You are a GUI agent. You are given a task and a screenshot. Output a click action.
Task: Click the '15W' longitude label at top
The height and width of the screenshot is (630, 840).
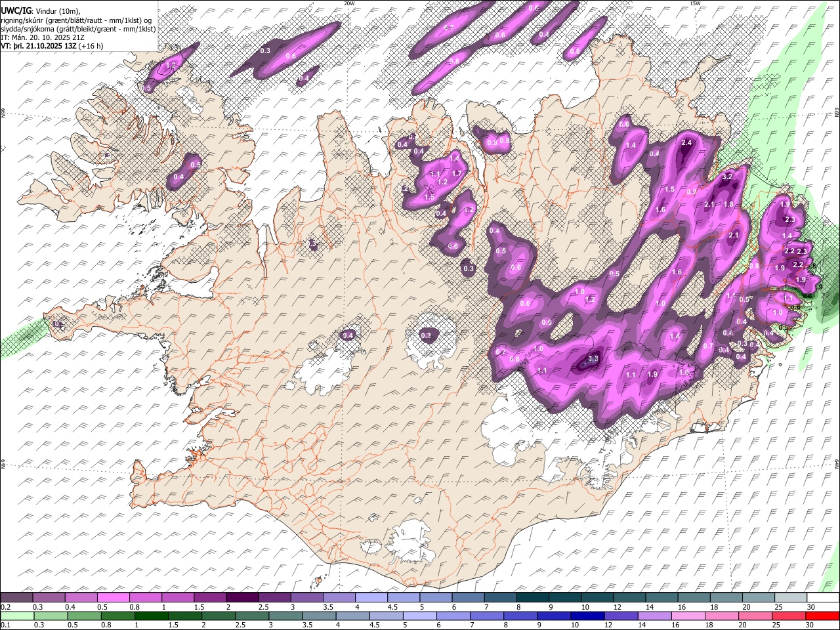pyautogui.click(x=695, y=3)
